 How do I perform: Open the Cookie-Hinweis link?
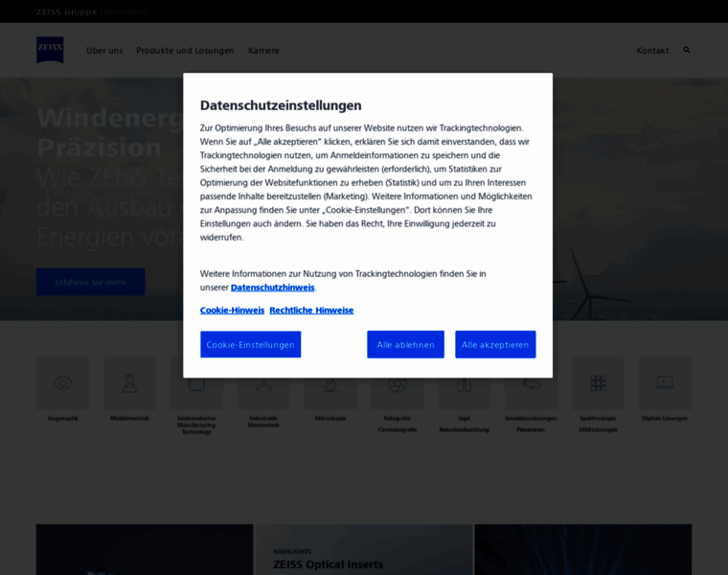(232, 310)
